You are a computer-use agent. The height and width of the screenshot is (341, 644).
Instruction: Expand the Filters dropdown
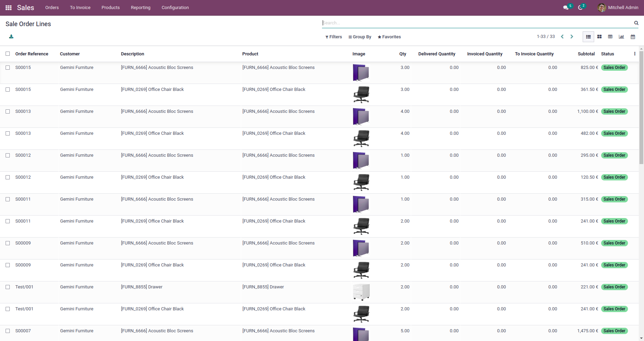coord(333,37)
